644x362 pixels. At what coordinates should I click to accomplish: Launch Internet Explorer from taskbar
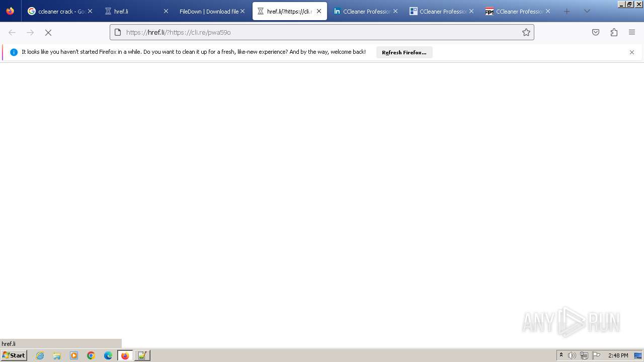(x=40, y=355)
